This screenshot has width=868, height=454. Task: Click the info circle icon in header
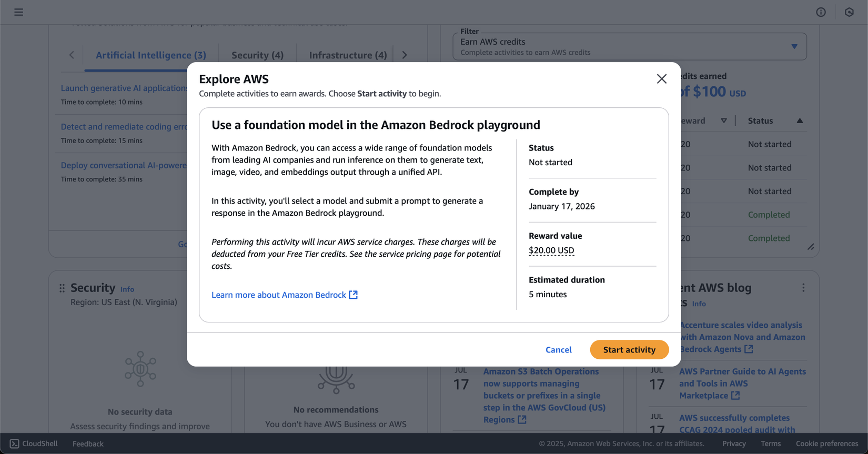(821, 12)
